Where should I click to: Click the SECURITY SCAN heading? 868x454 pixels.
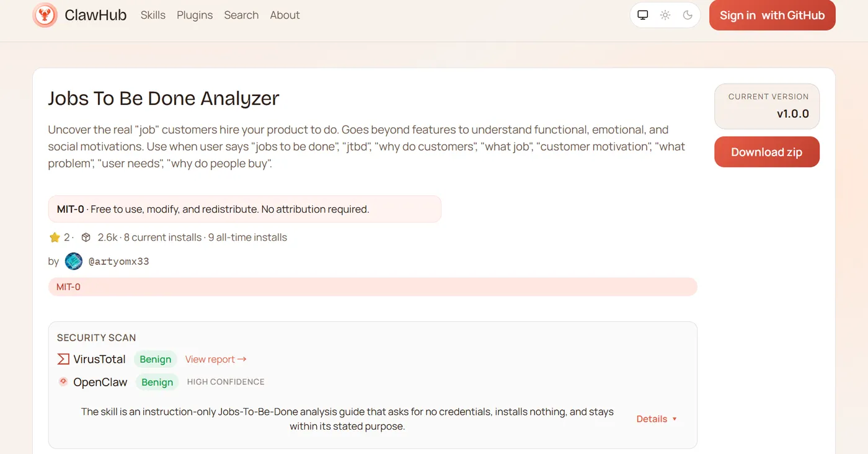pyautogui.click(x=97, y=338)
